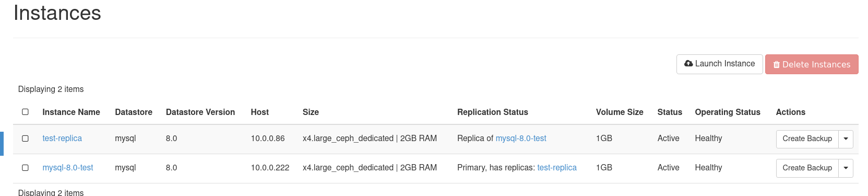
Task: Click the Operating Status column header
Action: pos(728,112)
